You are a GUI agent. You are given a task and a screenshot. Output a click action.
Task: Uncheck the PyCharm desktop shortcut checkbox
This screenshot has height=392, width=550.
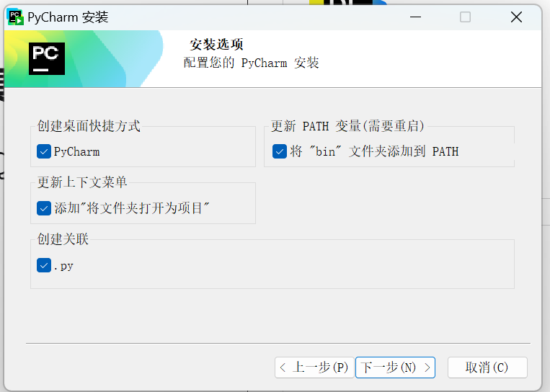coord(44,151)
